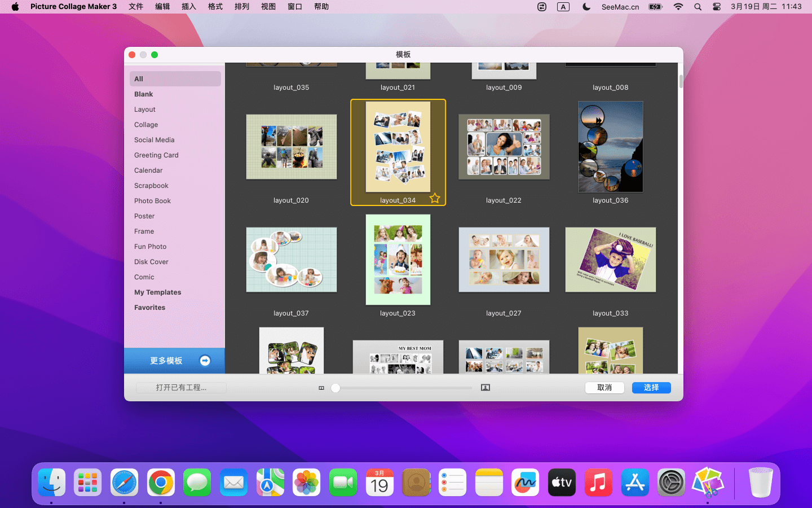This screenshot has height=508, width=812.
Task: Open the 文件 menu
Action: pos(136,7)
